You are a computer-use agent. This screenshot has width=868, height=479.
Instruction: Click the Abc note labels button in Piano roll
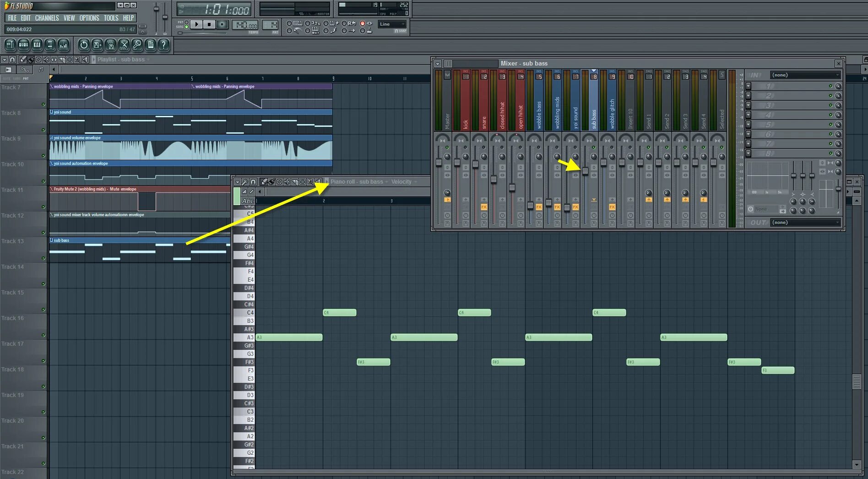click(248, 201)
